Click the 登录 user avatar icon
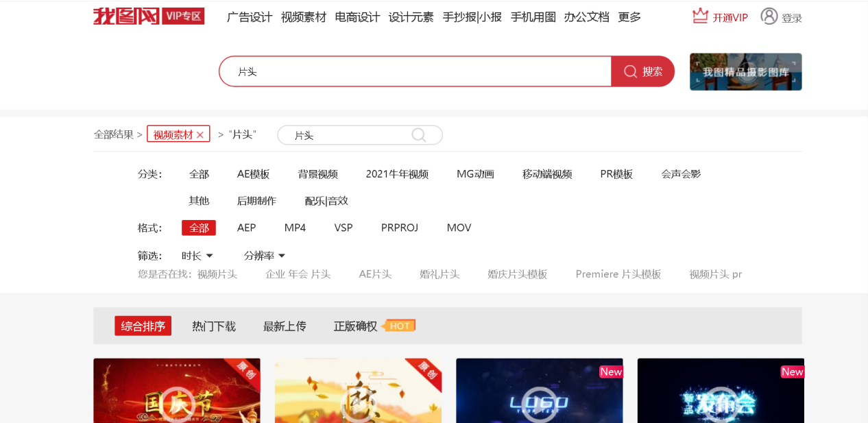This screenshot has height=423, width=868. coord(769,16)
